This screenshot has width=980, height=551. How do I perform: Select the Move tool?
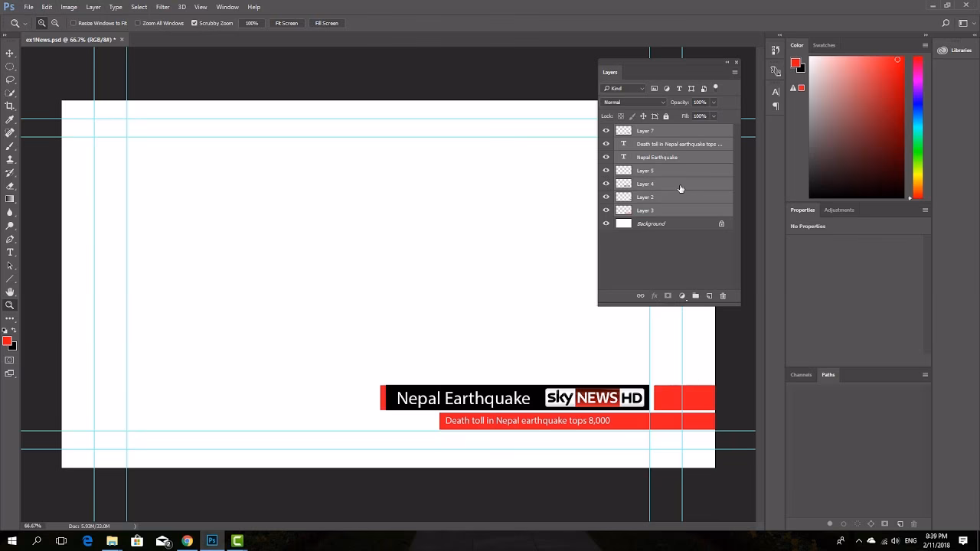tap(10, 54)
